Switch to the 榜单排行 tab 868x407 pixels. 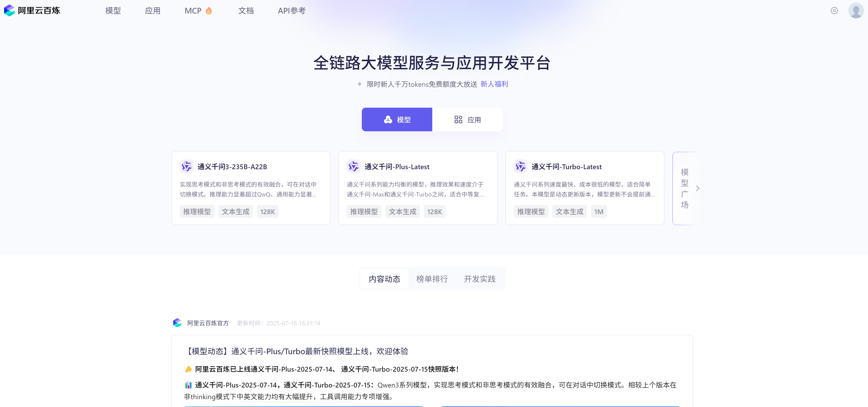[432, 279]
